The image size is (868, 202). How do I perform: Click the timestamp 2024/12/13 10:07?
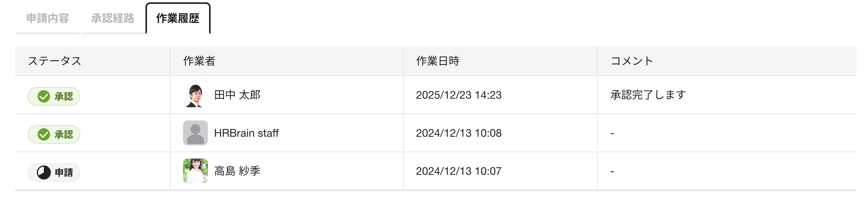point(458,171)
